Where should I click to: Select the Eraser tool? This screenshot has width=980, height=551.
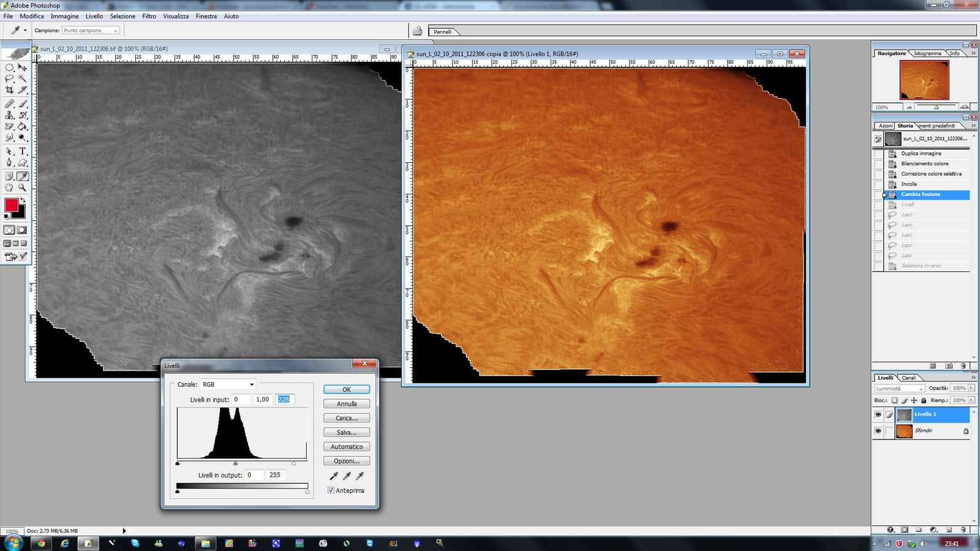coord(9,127)
